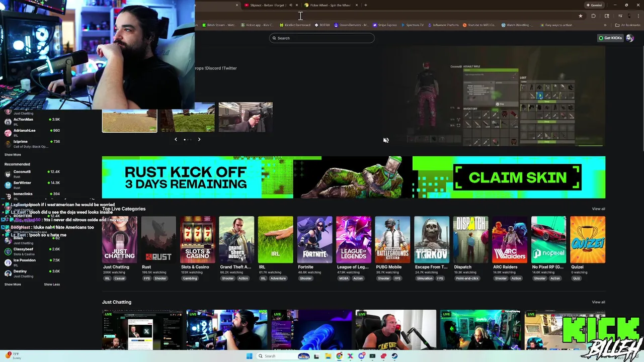Open Ac7ionMan channel in sidebar
The image size is (644, 362).
tap(32, 121)
